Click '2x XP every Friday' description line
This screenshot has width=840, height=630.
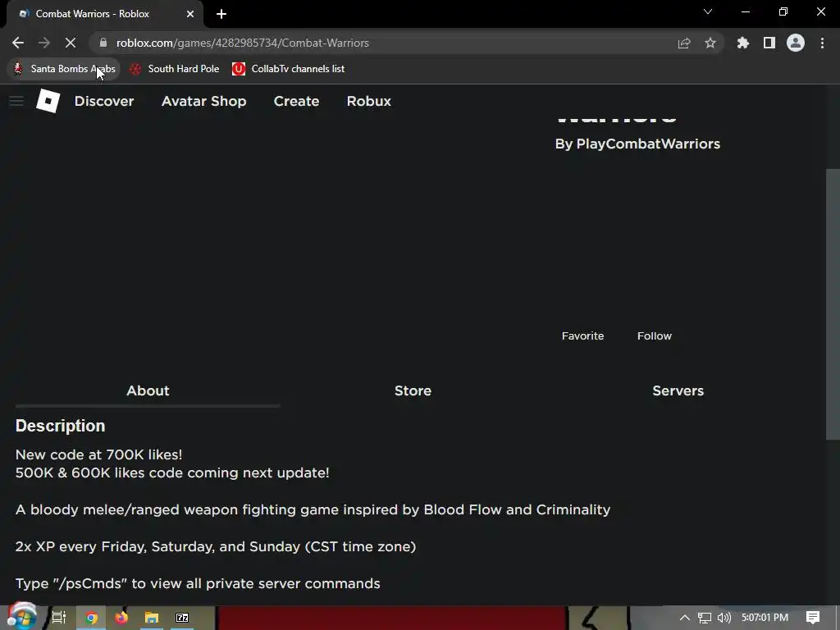coord(216,547)
